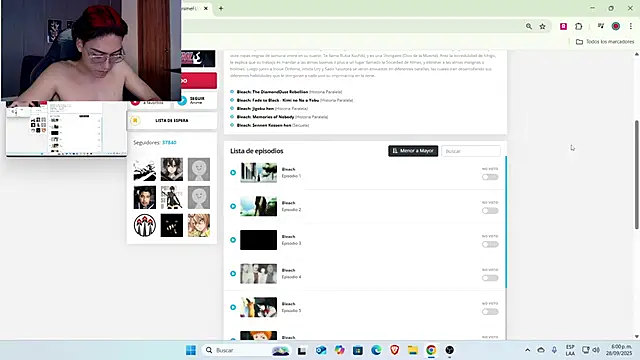
Task: Open Bleach: Memories of Nobody link
Action: (x=265, y=117)
